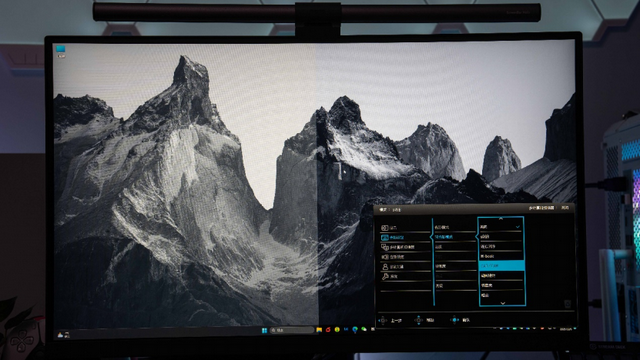Select the multi-window display icon in OSD
The image size is (640, 360).
[384, 247]
